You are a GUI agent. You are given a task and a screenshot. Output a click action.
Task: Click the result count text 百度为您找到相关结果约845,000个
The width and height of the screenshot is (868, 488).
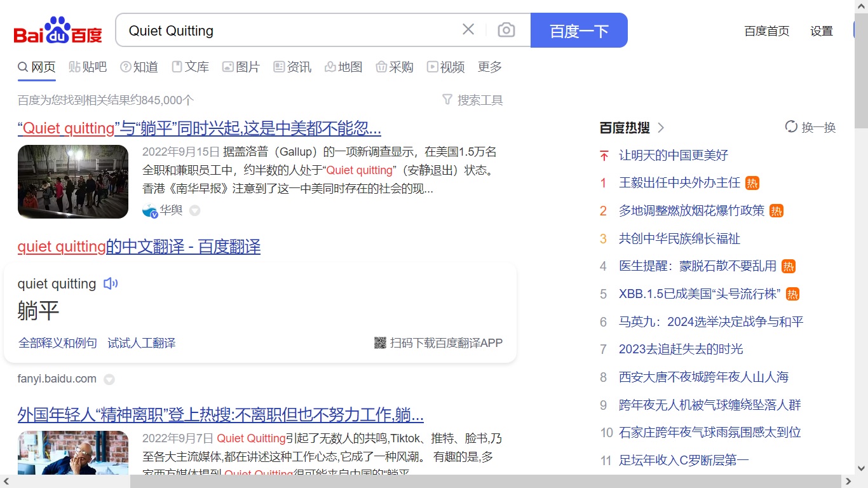click(x=105, y=100)
